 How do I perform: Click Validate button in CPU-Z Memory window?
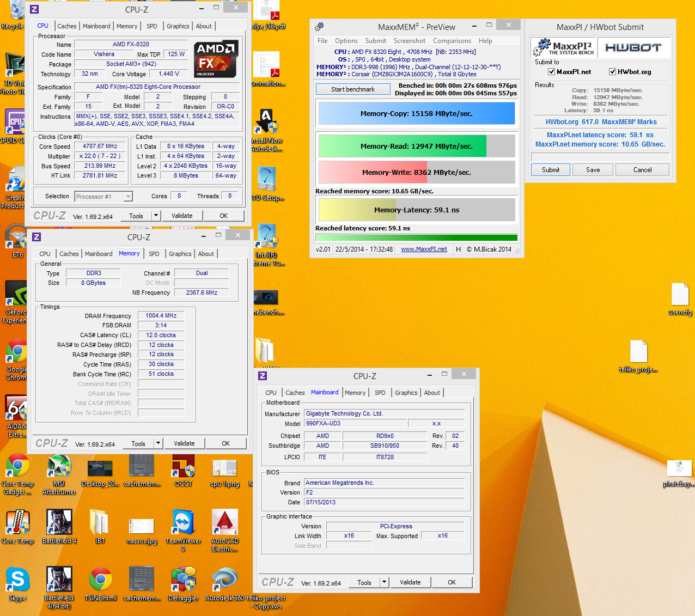[x=184, y=443]
